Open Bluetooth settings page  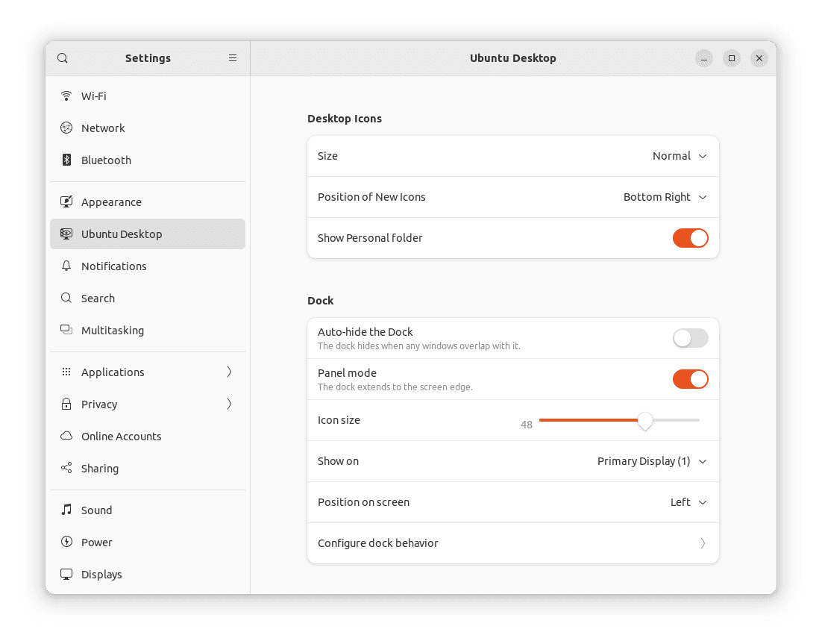pyautogui.click(x=147, y=160)
